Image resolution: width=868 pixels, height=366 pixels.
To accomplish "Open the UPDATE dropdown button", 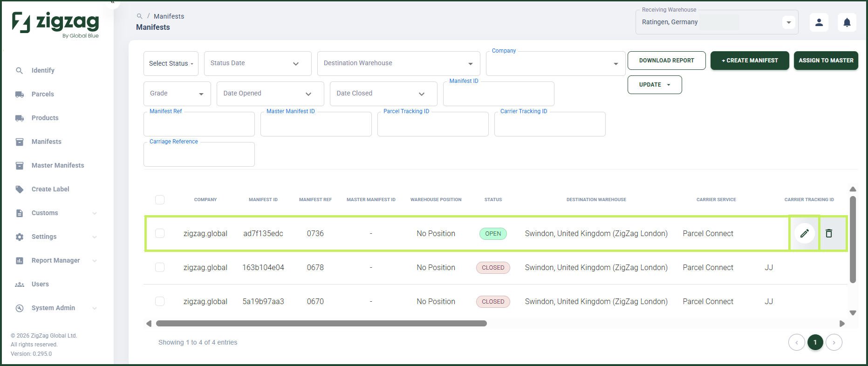I will pos(655,85).
